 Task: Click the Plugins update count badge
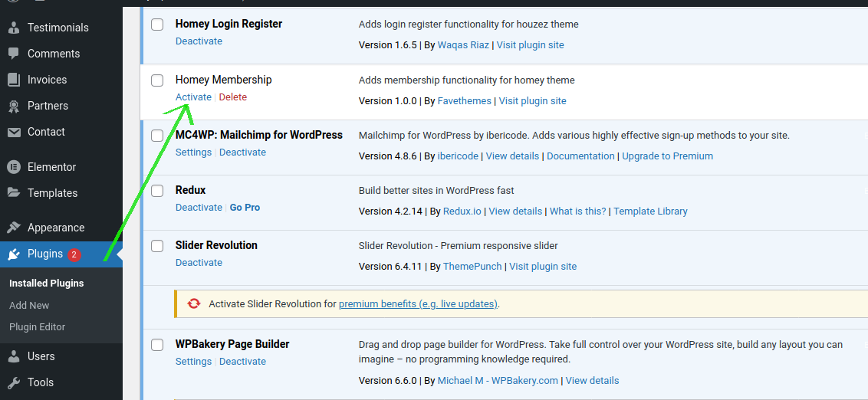74,254
